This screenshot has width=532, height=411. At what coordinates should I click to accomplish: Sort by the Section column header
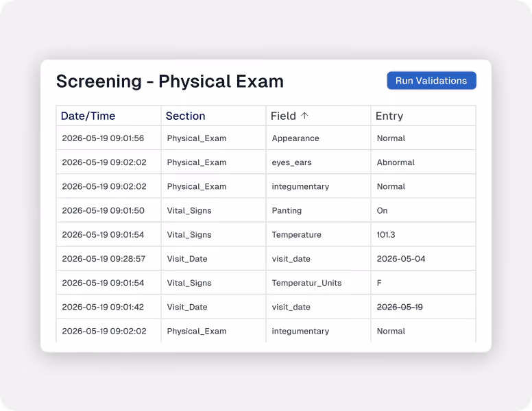(x=185, y=116)
